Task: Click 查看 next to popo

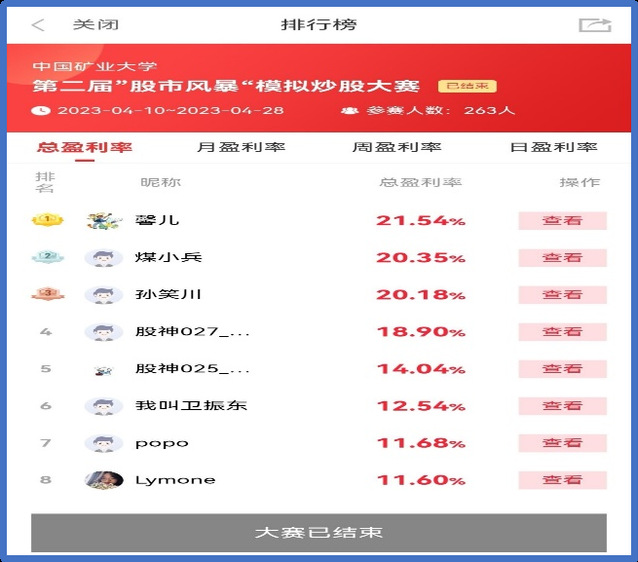Action: pyautogui.click(x=562, y=443)
